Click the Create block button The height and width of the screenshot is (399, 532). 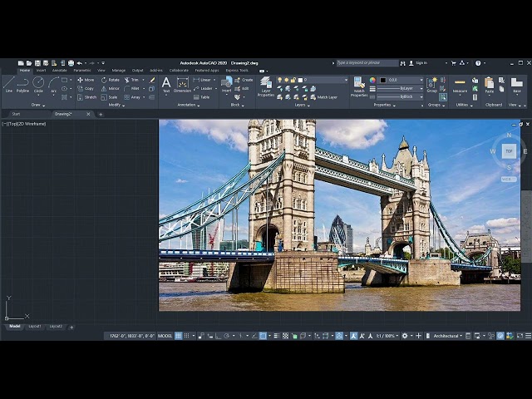(x=244, y=80)
